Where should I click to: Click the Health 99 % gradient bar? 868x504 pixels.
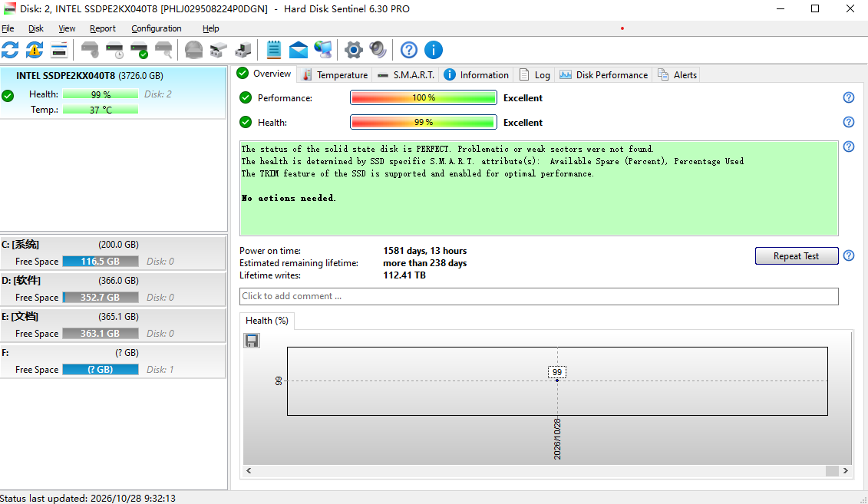click(x=424, y=122)
